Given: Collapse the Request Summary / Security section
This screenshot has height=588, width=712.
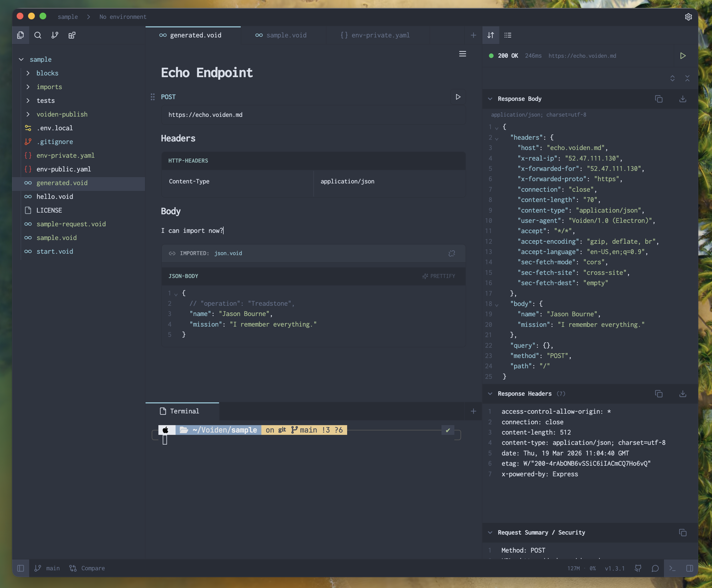Looking at the screenshot, I should [x=490, y=533].
